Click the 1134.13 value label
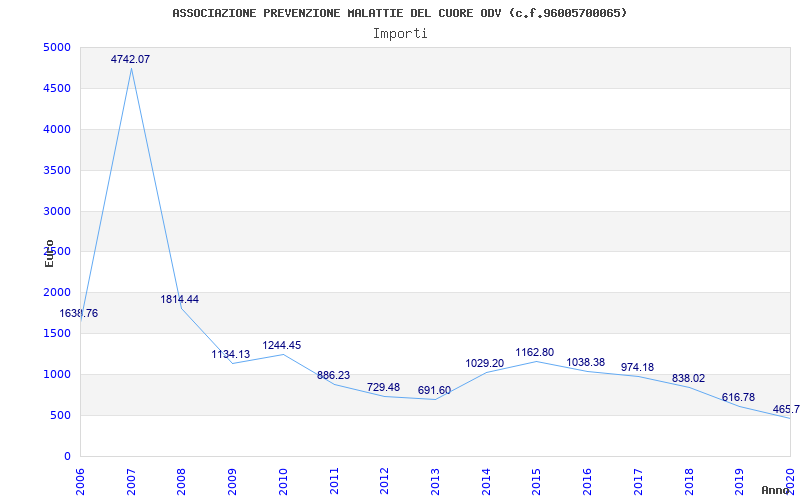 (x=231, y=355)
